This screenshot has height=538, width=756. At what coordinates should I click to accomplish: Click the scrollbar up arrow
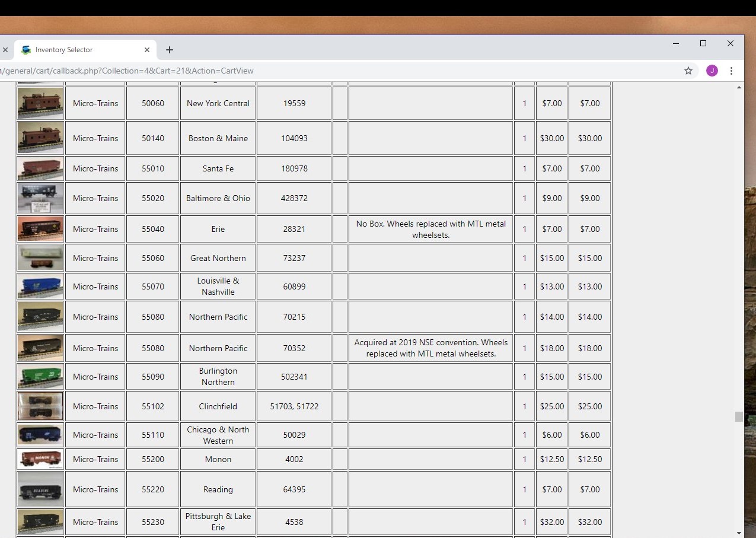point(739,88)
